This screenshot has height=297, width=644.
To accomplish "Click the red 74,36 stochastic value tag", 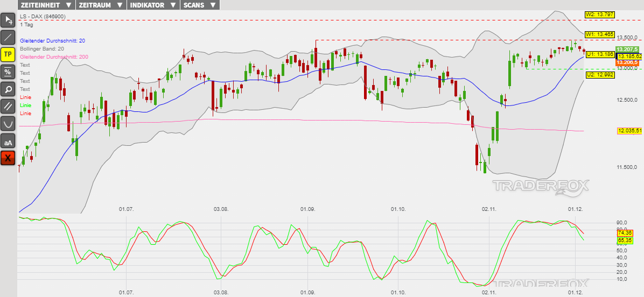I will click(x=624, y=232).
